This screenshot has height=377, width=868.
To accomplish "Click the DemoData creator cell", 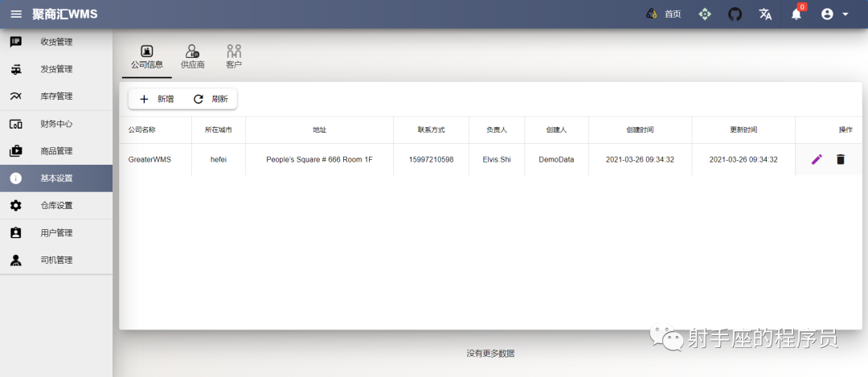I will tap(556, 159).
